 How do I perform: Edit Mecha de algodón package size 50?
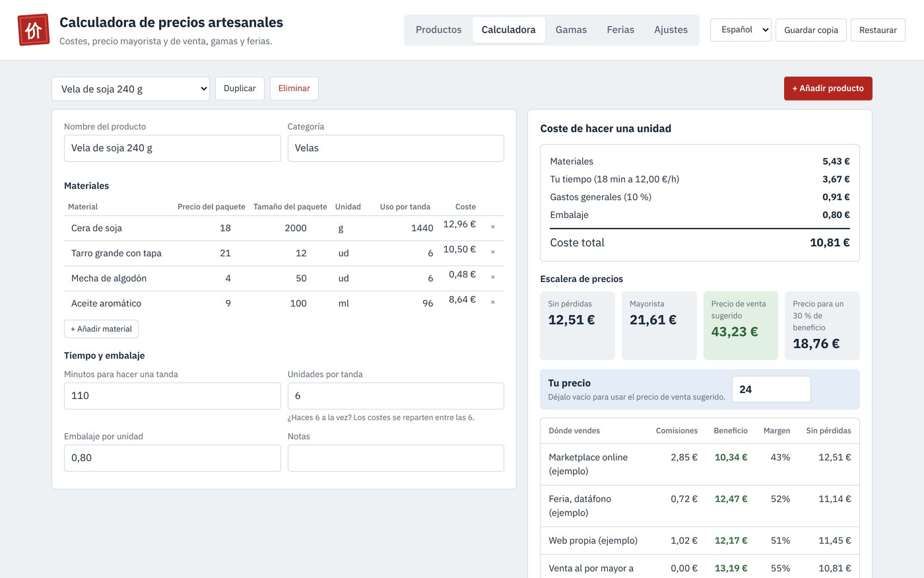(290, 278)
